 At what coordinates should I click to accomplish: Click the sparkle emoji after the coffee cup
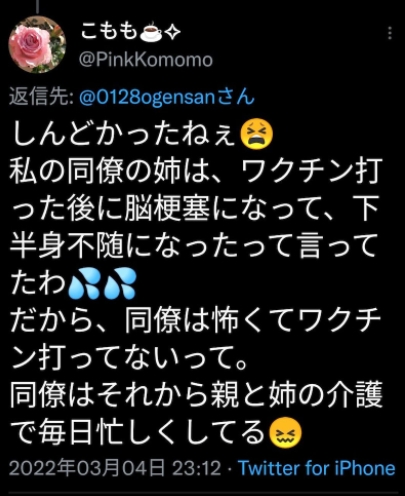coord(173,33)
